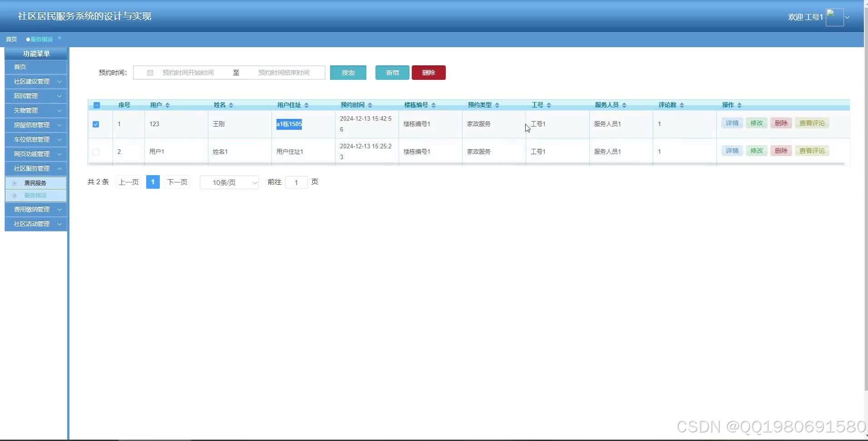Select the 服务指派 tab
Viewport: 868px width, 441px height.
(41, 39)
